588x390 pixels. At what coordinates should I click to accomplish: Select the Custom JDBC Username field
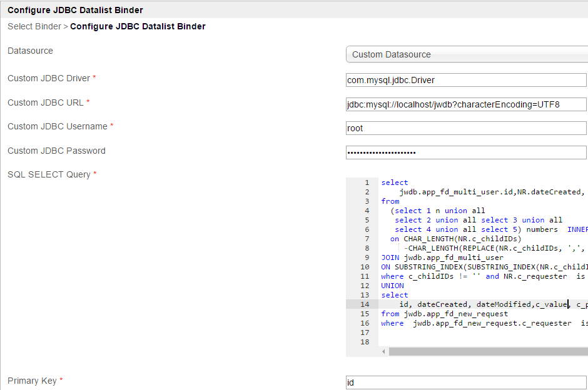[x=466, y=128]
